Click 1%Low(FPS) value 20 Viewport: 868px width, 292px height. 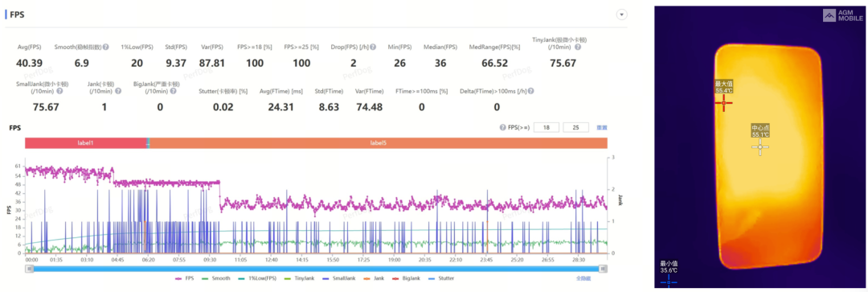point(137,63)
